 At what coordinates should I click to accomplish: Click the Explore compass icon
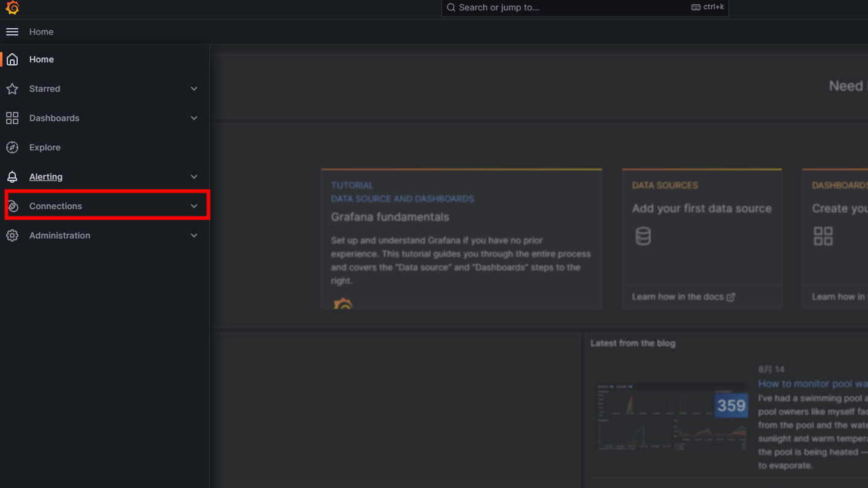12,147
